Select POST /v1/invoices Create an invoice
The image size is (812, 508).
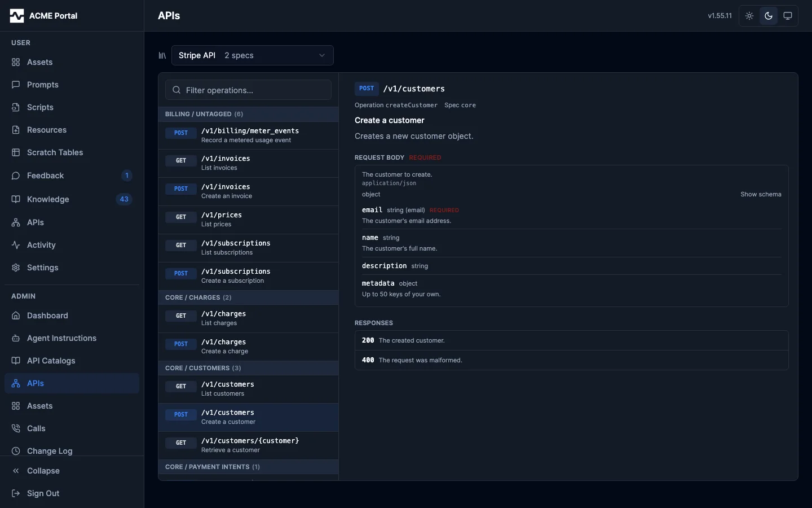click(x=249, y=192)
